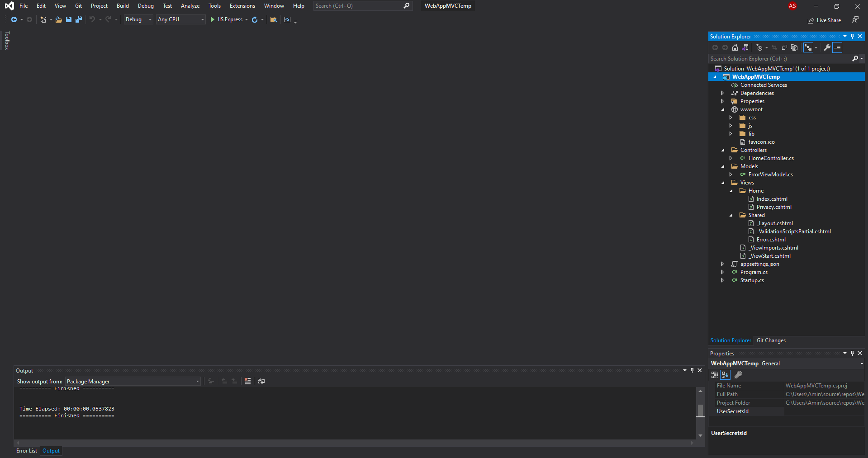This screenshot has width=868, height=458.
Task: Toggle Categorized view in Properties panel
Action: point(715,374)
